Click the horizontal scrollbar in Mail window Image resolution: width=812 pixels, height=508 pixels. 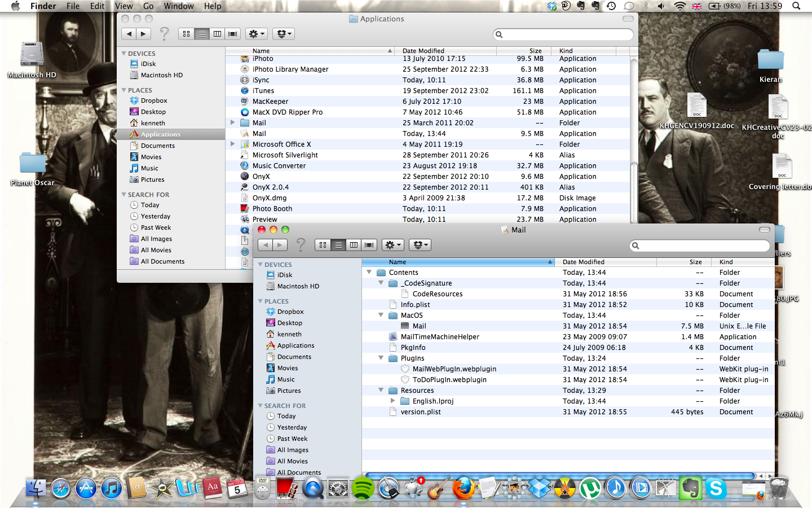561,476
